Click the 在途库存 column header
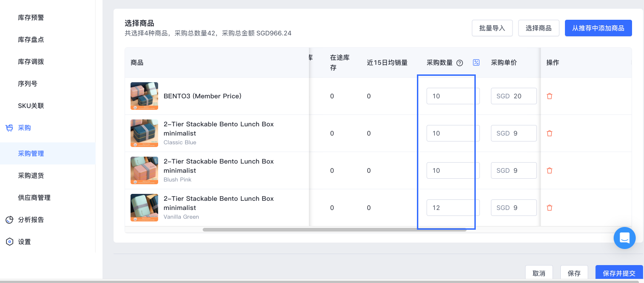 pyautogui.click(x=340, y=62)
